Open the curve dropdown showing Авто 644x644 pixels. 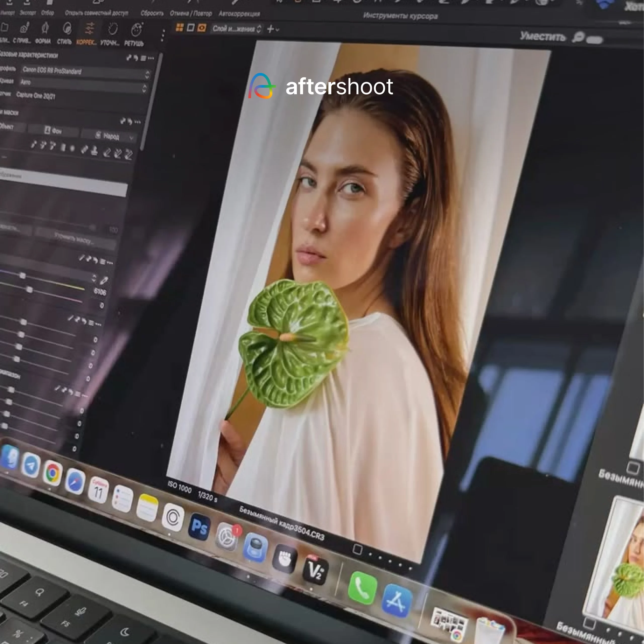point(83,85)
